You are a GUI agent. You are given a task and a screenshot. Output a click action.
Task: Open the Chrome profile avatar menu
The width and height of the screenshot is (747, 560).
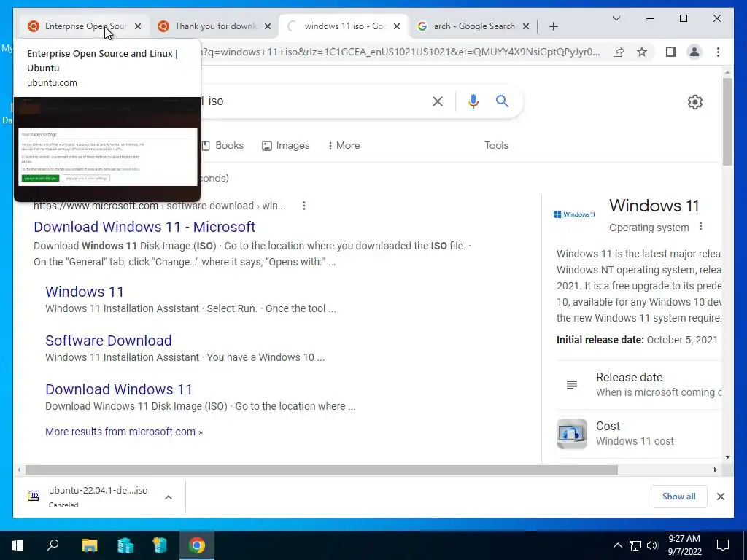694,52
